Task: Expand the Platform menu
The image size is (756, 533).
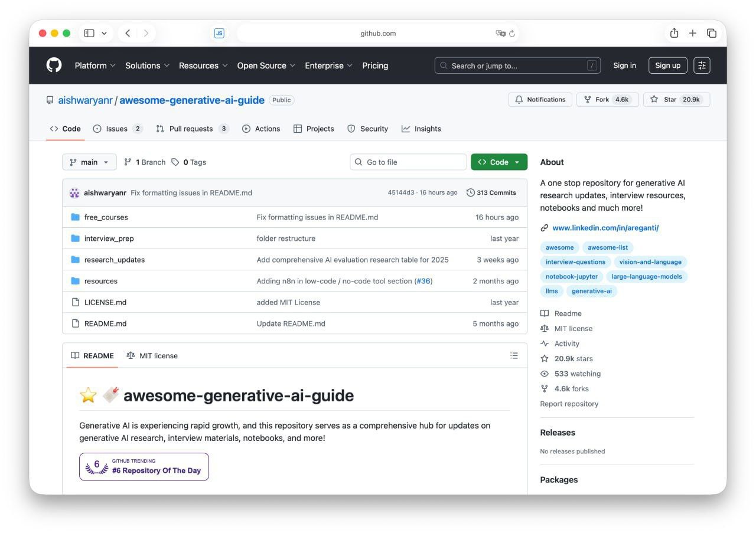Action: [94, 66]
